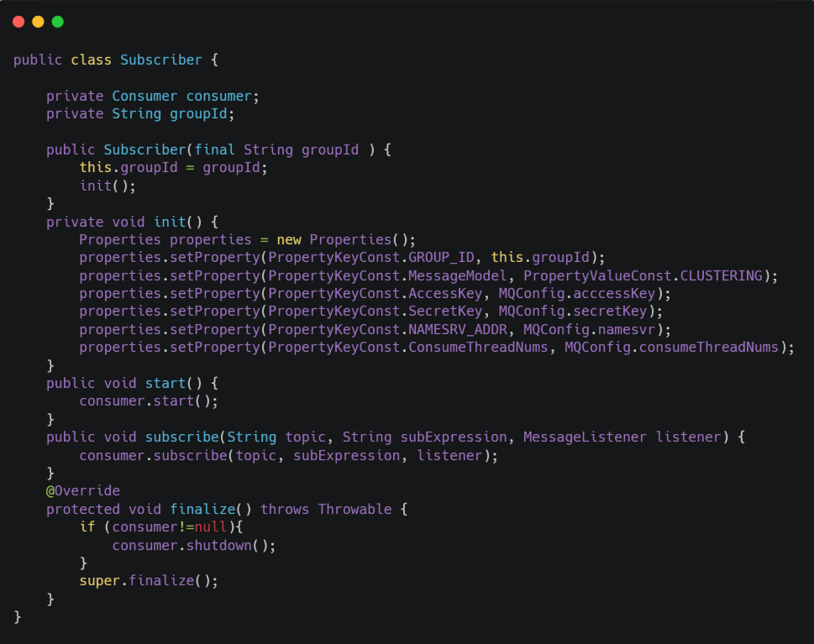Click 'new Properties();' expression

[x=346, y=240]
